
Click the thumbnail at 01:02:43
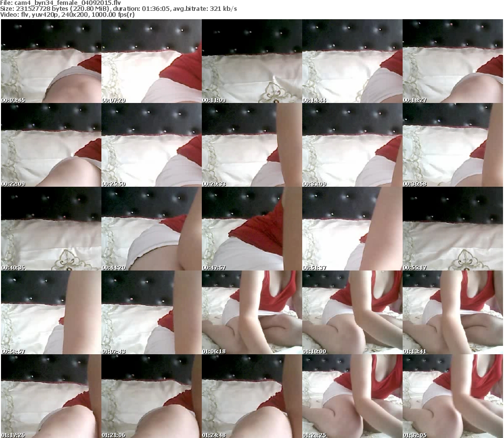pos(152,312)
